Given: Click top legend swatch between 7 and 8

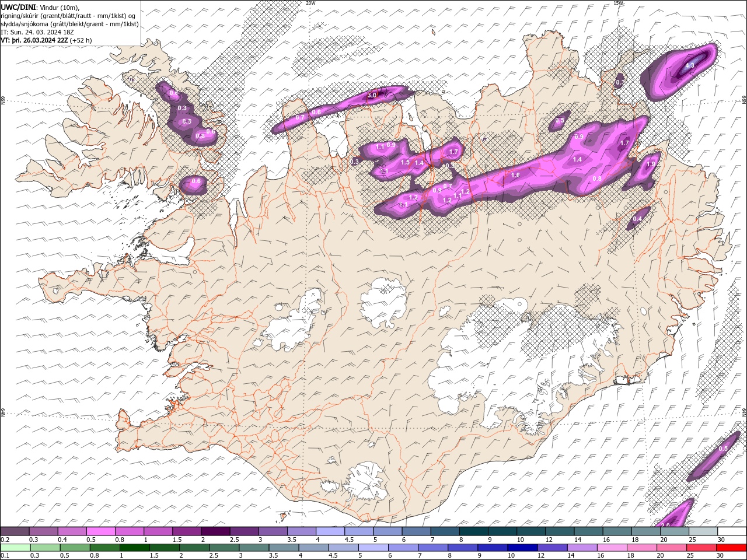Looking at the screenshot, I should coord(444,531).
